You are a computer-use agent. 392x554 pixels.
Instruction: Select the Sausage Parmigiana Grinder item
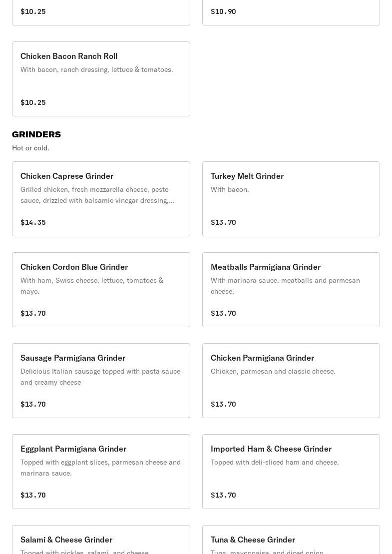[x=101, y=381]
